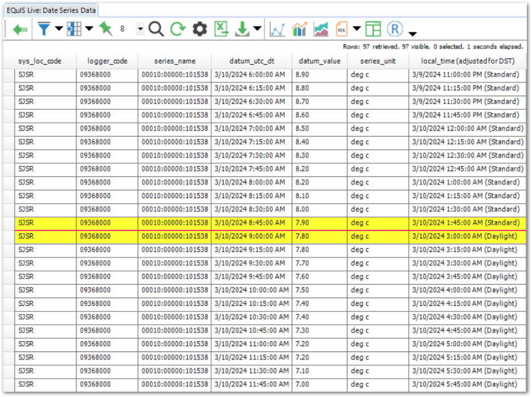Image resolution: width=532 pixels, height=397 pixels.
Task: Expand the filter dropdown arrow
Action: [58, 30]
